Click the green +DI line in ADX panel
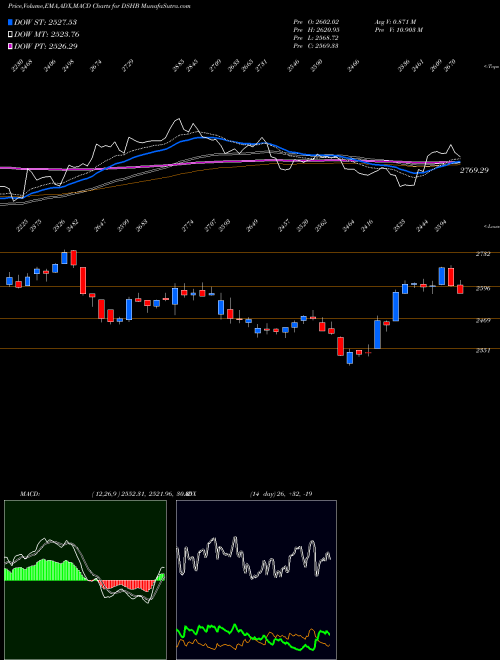Image resolution: width=500 pixels, height=660 pixels. pos(253,635)
